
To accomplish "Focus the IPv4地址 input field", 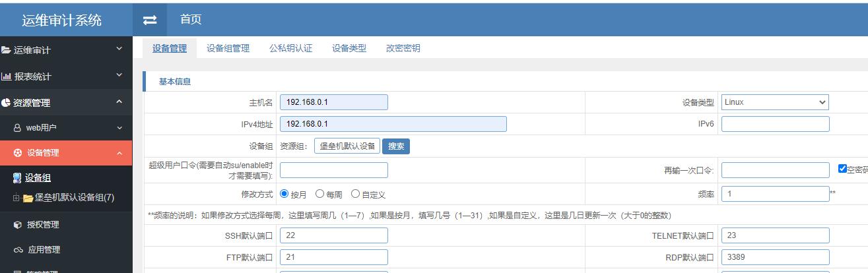I will click(393, 124).
